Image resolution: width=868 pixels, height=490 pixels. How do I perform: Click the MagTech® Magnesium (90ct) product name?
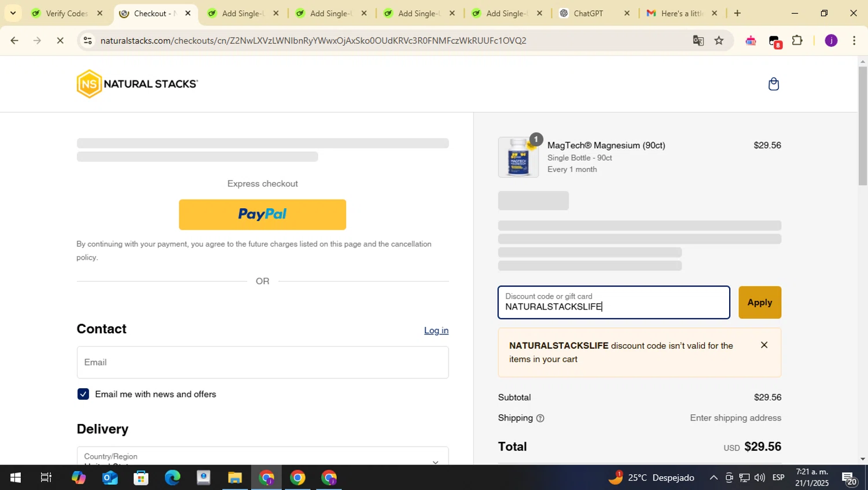[606, 145]
